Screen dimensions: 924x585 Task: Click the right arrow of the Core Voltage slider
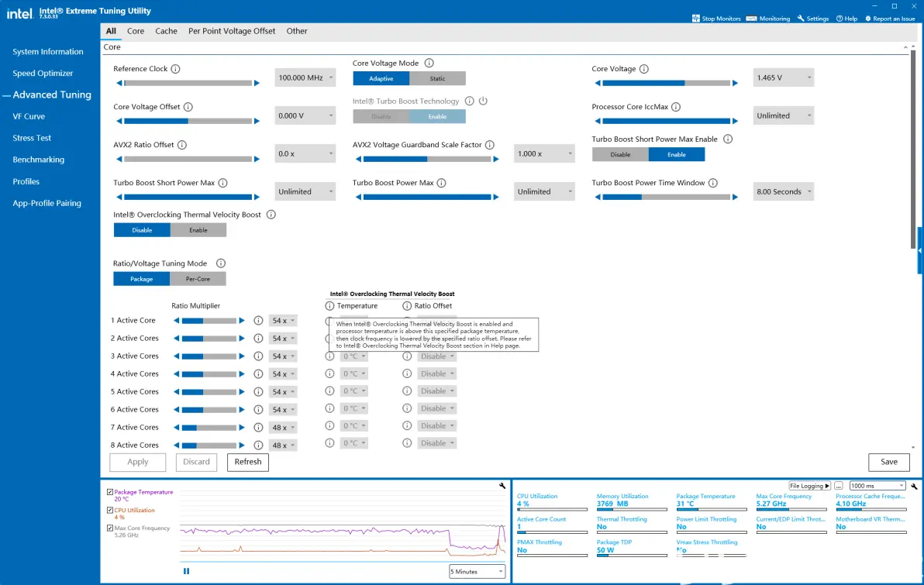[x=735, y=83]
